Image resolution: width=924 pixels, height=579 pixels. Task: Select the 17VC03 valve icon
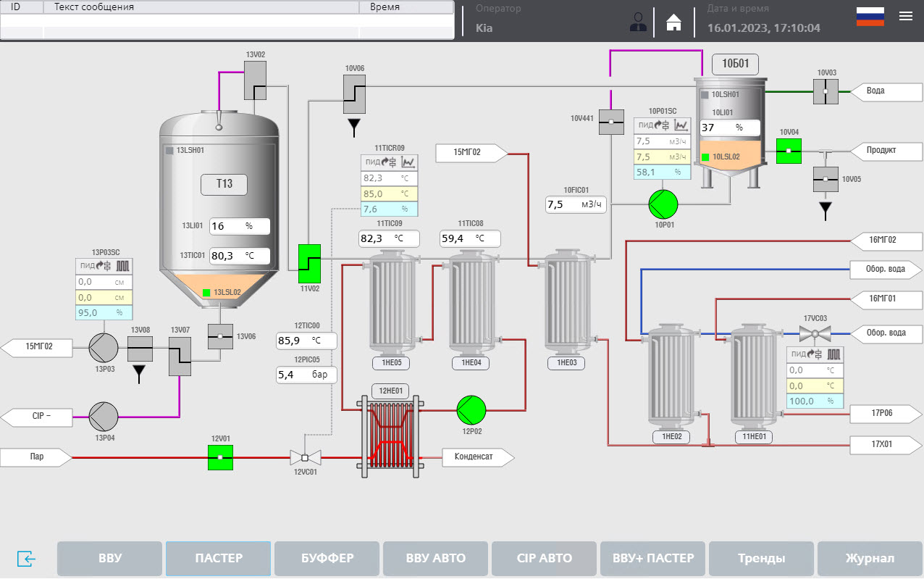pos(817,333)
